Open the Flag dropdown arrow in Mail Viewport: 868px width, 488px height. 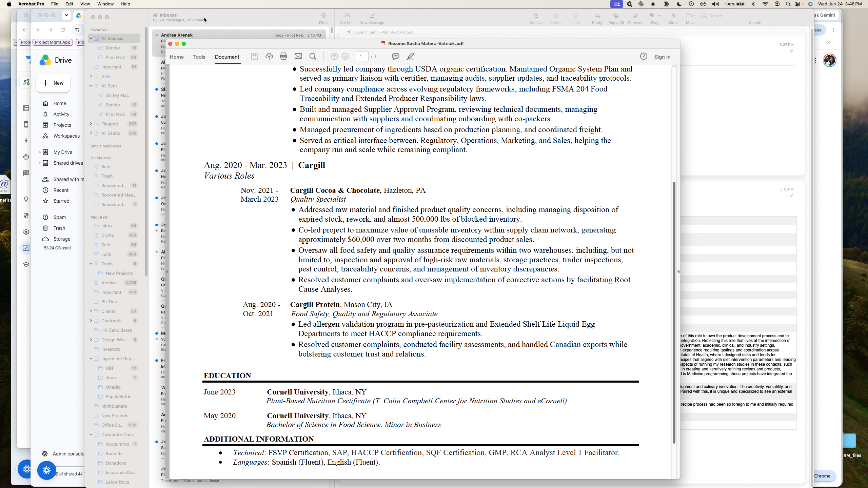click(x=659, y=16)
